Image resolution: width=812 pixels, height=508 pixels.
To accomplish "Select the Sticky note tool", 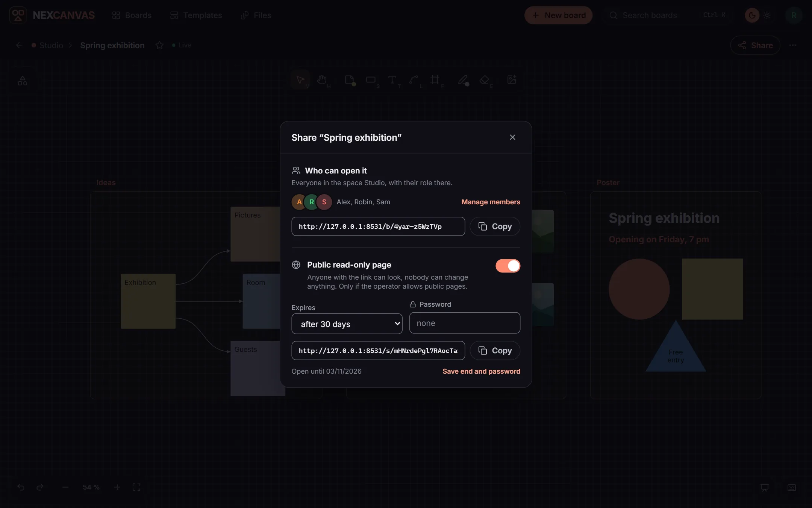I will click(350, 80).
